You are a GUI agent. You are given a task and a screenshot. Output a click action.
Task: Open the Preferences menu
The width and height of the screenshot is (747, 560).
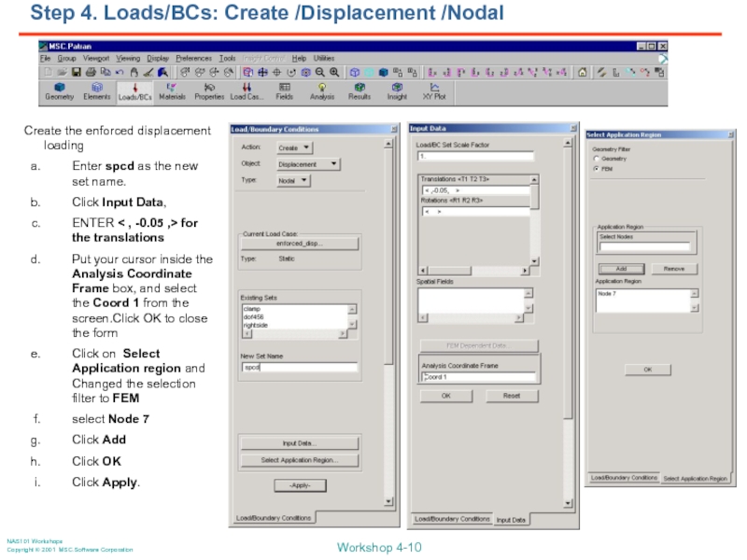click(x=193, y=58)
